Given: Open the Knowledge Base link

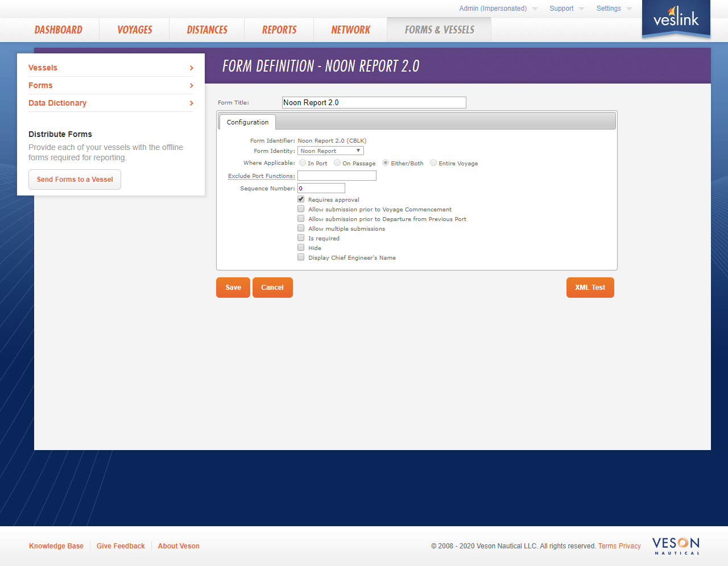Looking at the screenshot, I should tap(56, 546).
